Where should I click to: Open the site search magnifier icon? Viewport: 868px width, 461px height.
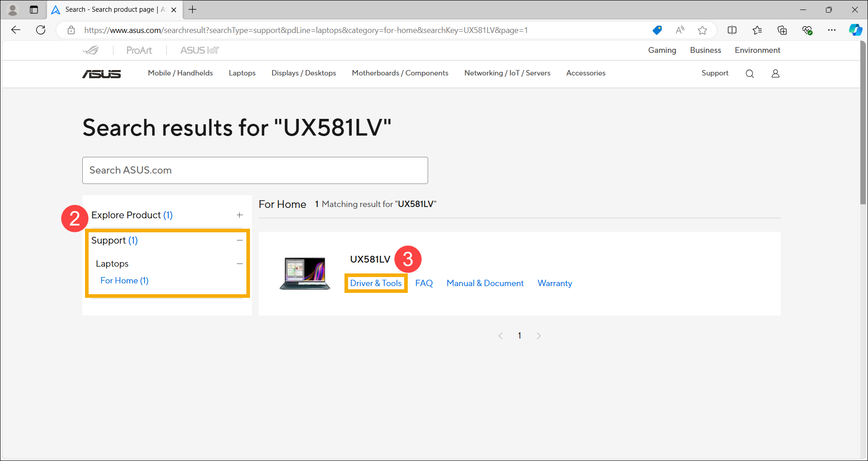[750, 74]
